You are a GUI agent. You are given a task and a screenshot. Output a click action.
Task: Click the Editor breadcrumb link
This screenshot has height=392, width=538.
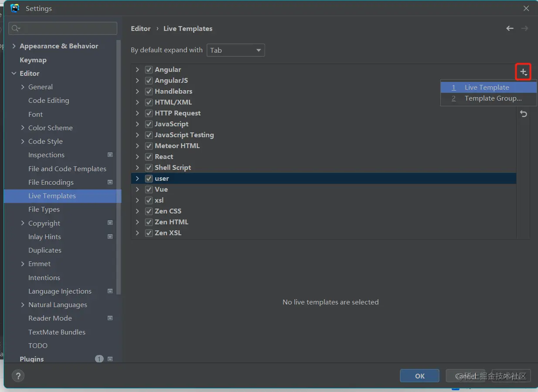click(x=141, y=28)
